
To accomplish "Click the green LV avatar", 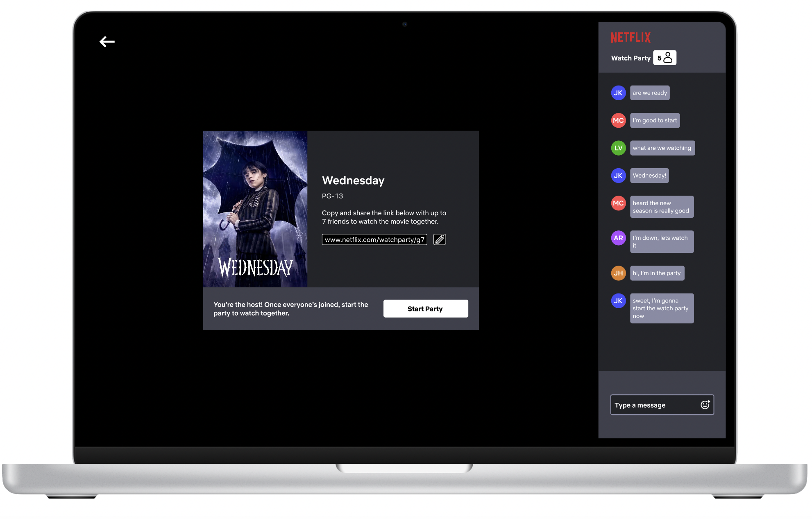I will click(x=618, y=148).
